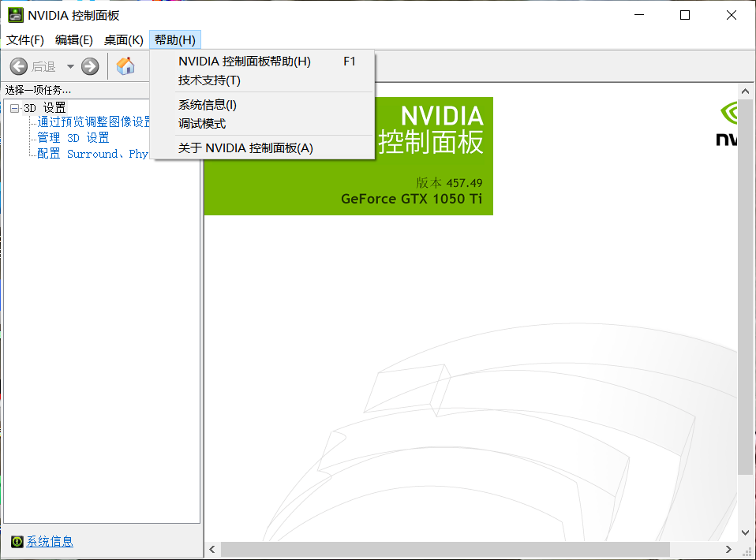Click the Back arrow button
756x560 pixels.
[x=19, y=66]
